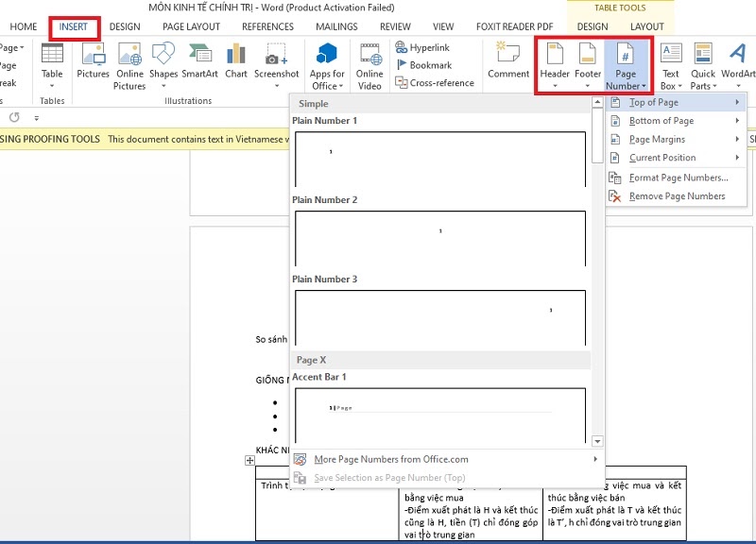756x544 pixels.
Task: Expand the Screenshot dropdown arrow
Action: click(277, 86)
